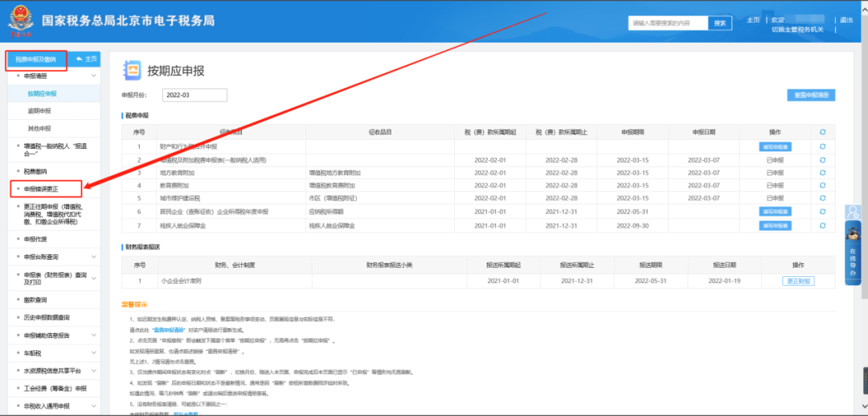
Task: Refresh the 地方教育附加 row status
Action: pos(822,172)
